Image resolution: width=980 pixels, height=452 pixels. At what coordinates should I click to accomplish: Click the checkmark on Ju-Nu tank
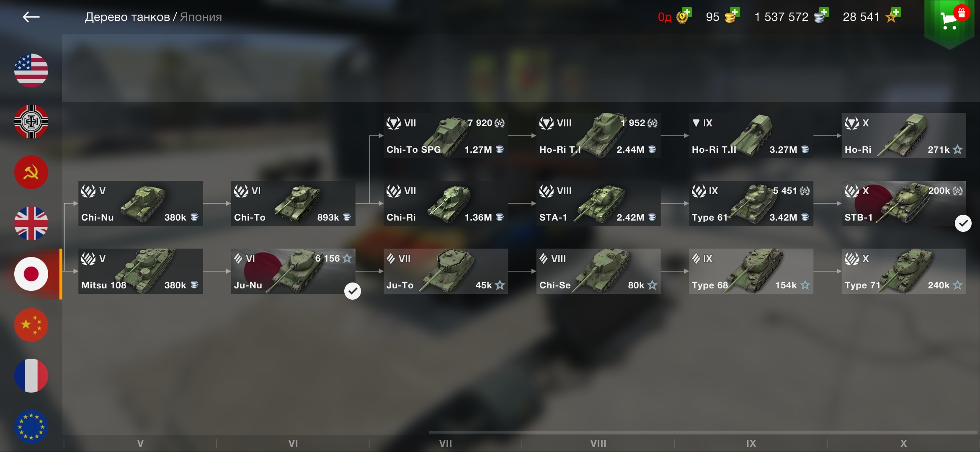[x=353, y=291]
